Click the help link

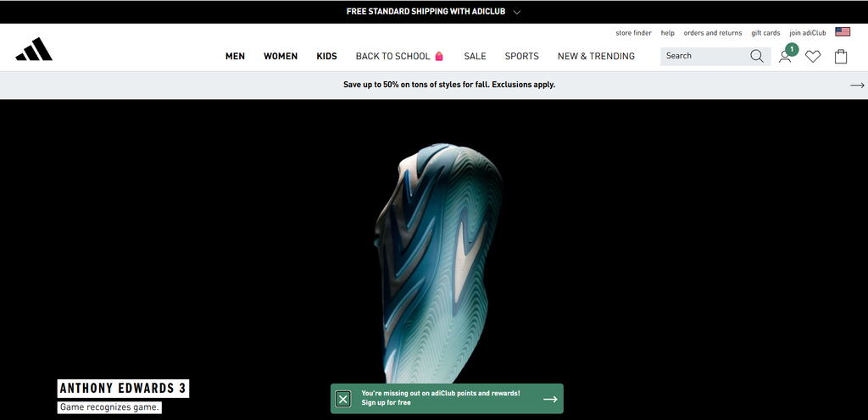(668, 33)
